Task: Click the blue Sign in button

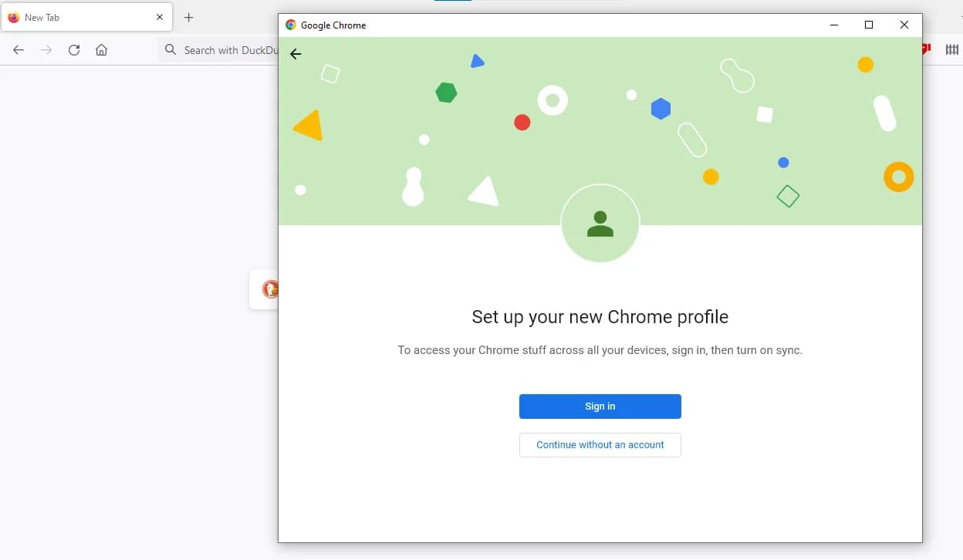Action: click(x=600, y=407)
